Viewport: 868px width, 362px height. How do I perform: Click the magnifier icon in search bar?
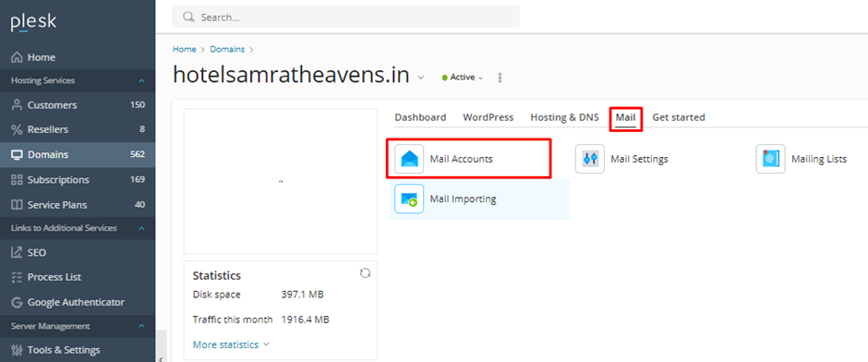pos(188,18)
